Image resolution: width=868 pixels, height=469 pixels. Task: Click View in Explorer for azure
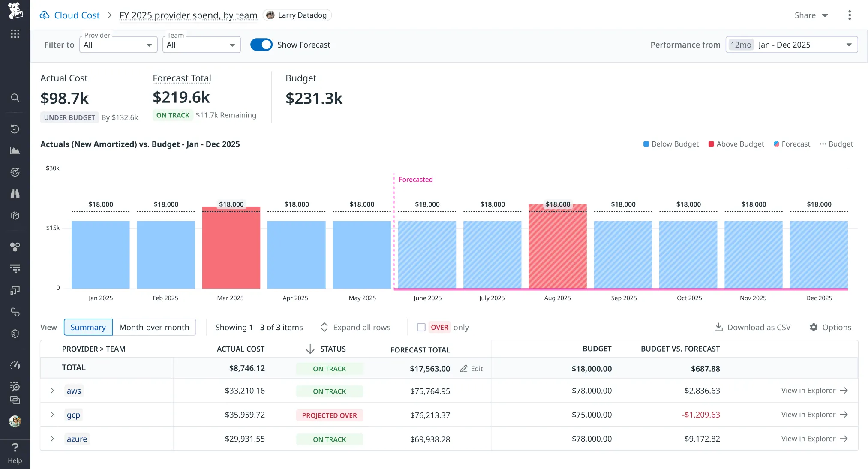pos(814,439)
